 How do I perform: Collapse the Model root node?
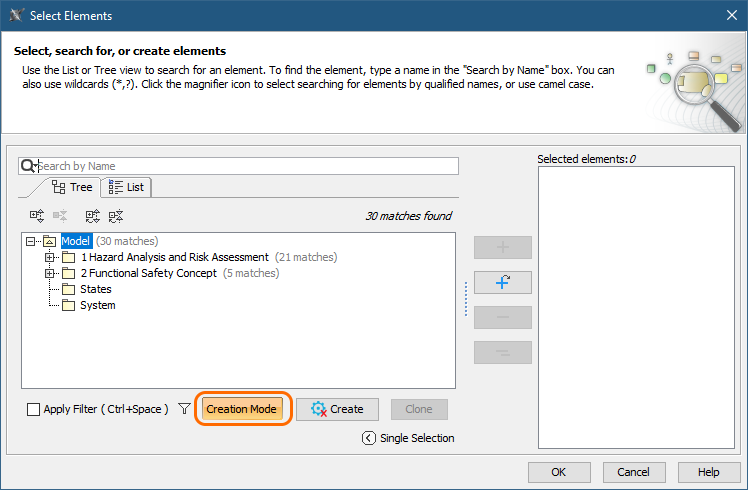click(x=33, y=241)
